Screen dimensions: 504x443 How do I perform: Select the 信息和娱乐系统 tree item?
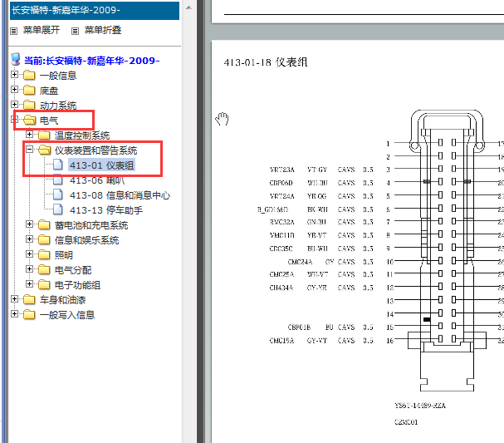click(87, 240)
